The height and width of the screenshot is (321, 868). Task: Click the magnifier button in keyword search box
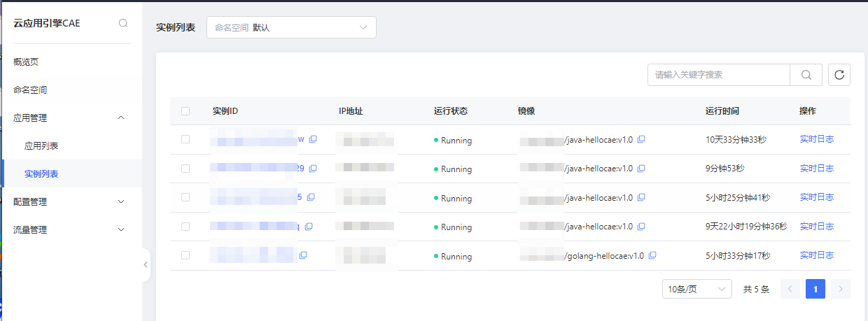coord(806,75)
